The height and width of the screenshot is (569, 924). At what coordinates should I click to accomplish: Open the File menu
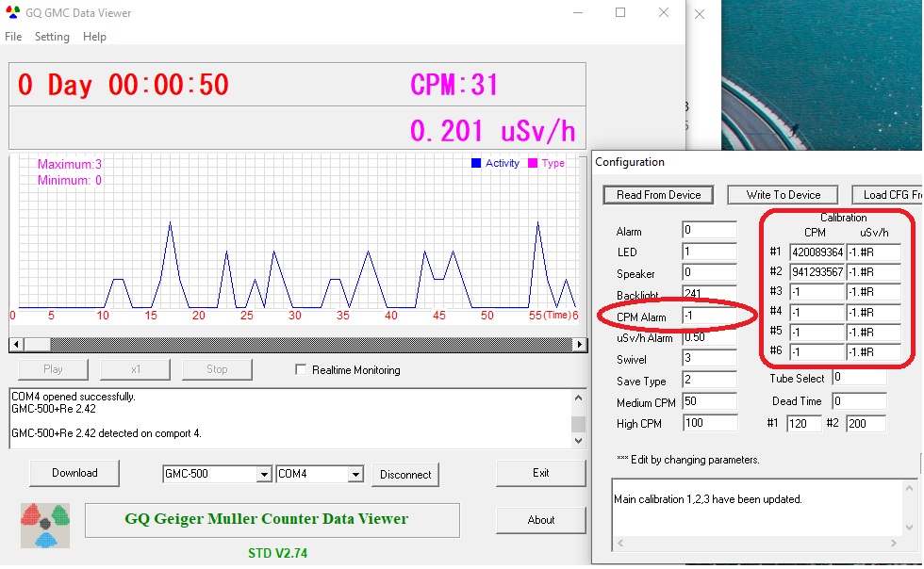pyautogui.click(x=13, y=37)
